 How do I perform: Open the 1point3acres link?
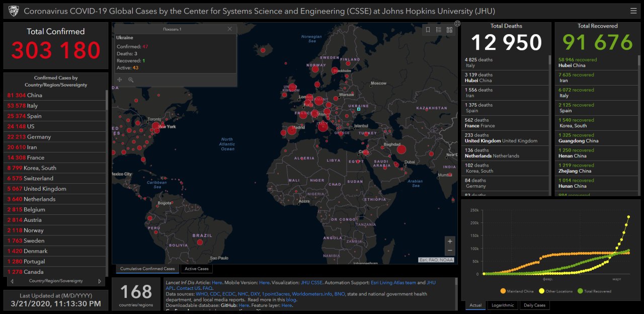(275, 294)
